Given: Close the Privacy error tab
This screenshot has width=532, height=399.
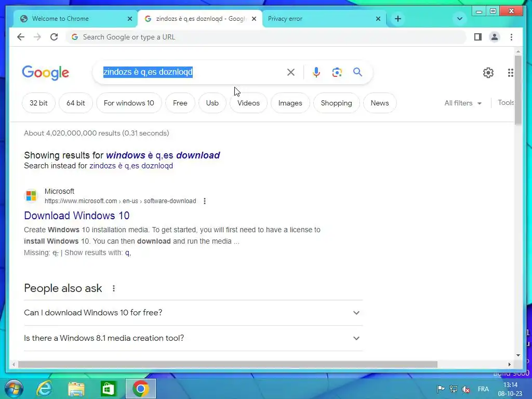Looking at the screenshot, I should (x=378, y=19).
